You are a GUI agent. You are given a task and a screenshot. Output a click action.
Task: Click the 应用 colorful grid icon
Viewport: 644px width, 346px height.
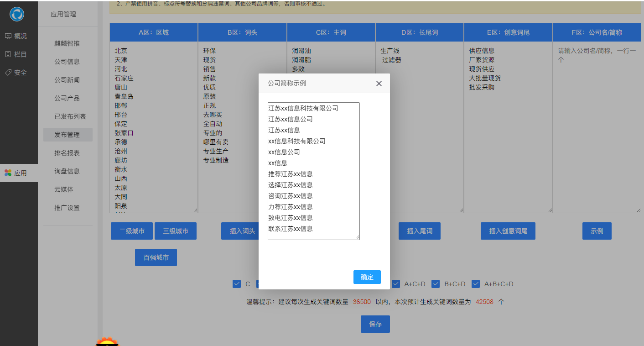click(x=8, y=173)
